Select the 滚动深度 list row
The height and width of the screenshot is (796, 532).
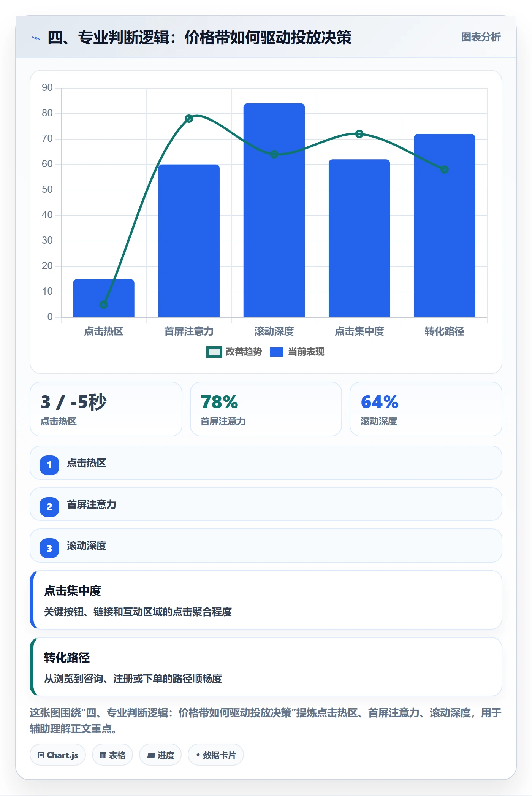[x=266, y=545]
